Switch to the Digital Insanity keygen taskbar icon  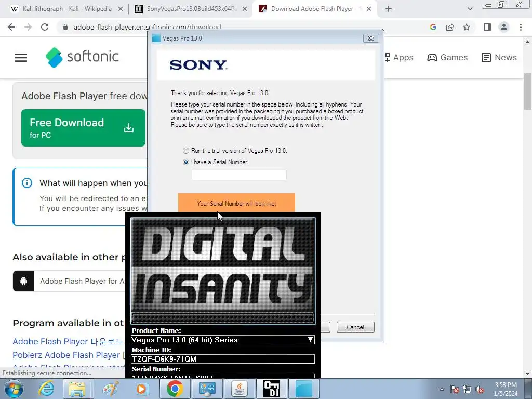click(x=272, y=389)
